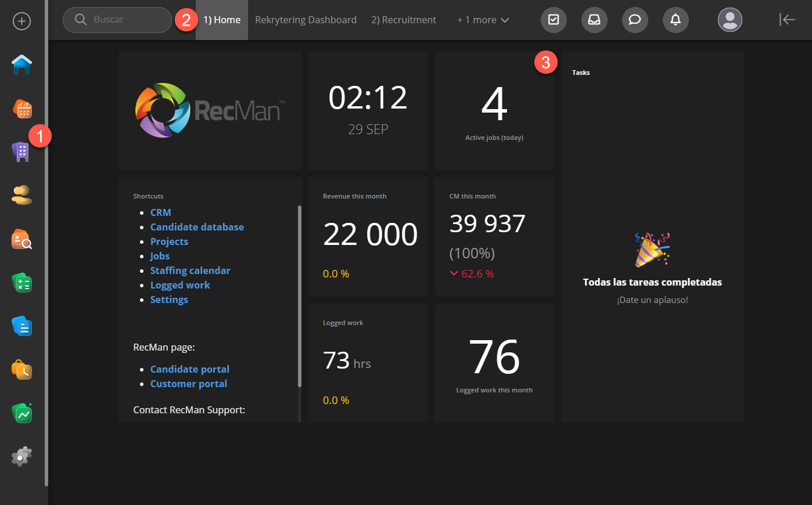Viewport: 812px width, 505px height.
Task: Open the green statistics chart icon
Action: point(21,413)
